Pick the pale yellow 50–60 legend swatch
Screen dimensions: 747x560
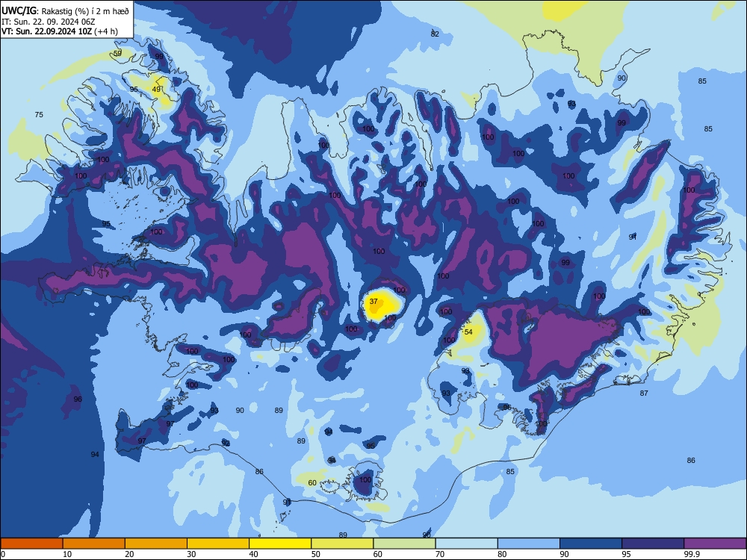[342, 544]
